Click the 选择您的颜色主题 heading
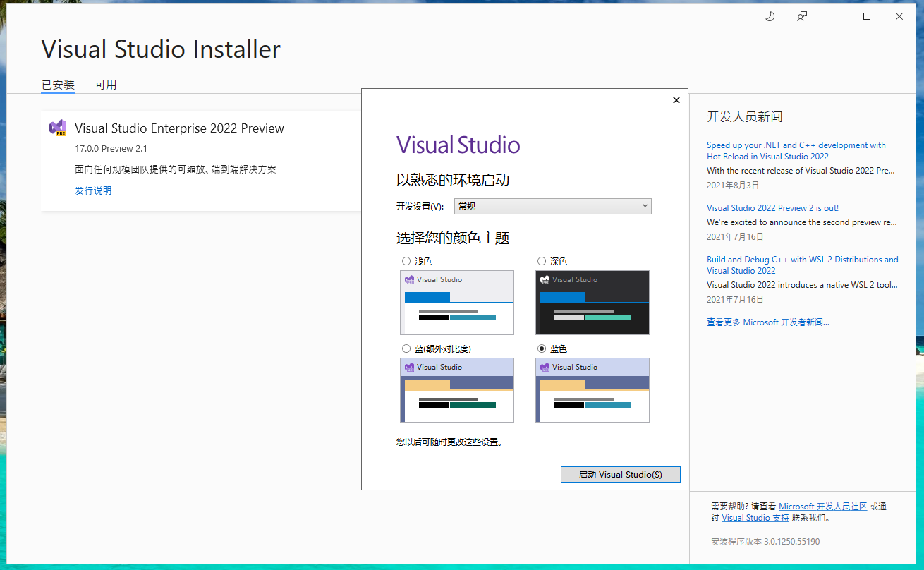Viewport: 924px width, 570px height. click(453, 238)
